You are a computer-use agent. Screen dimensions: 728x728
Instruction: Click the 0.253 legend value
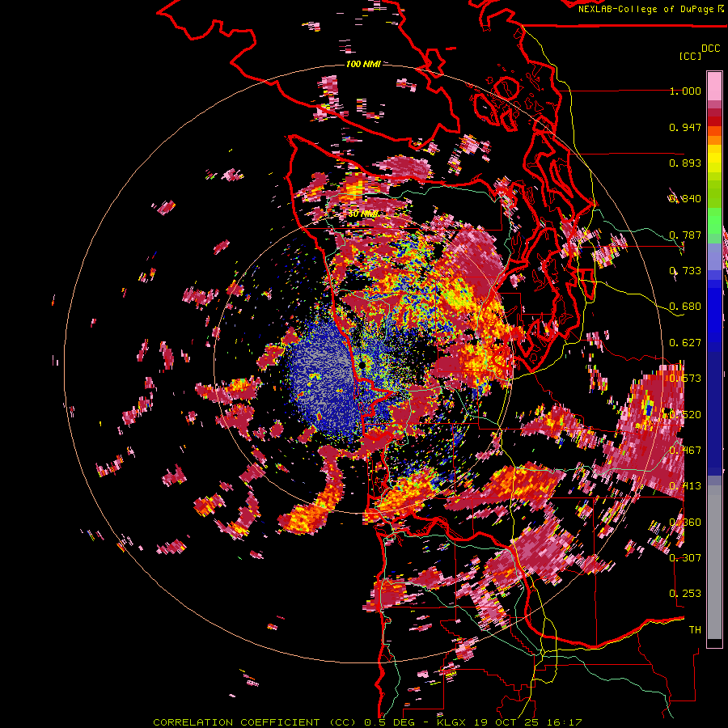685,594
